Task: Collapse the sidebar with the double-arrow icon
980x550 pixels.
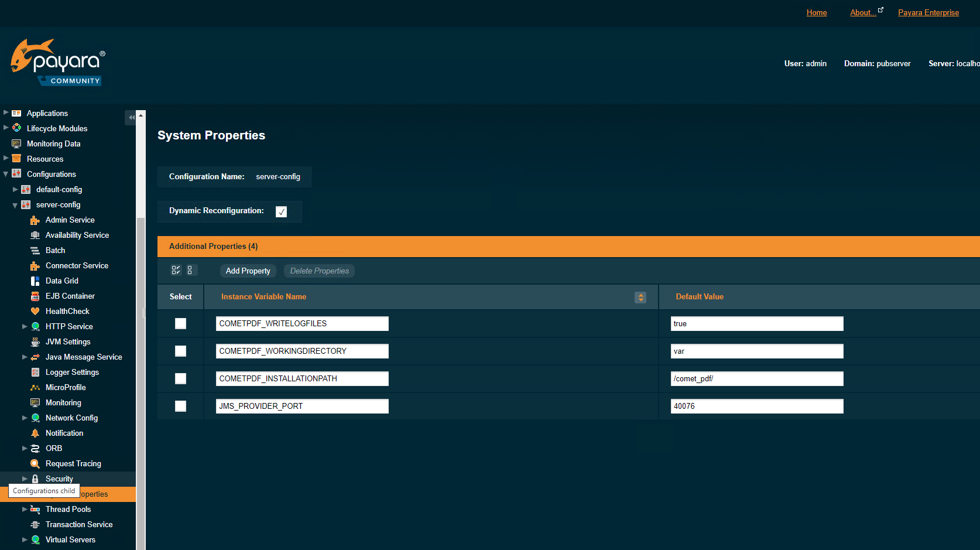Action: pyautogui.click(x=131, y=118)
